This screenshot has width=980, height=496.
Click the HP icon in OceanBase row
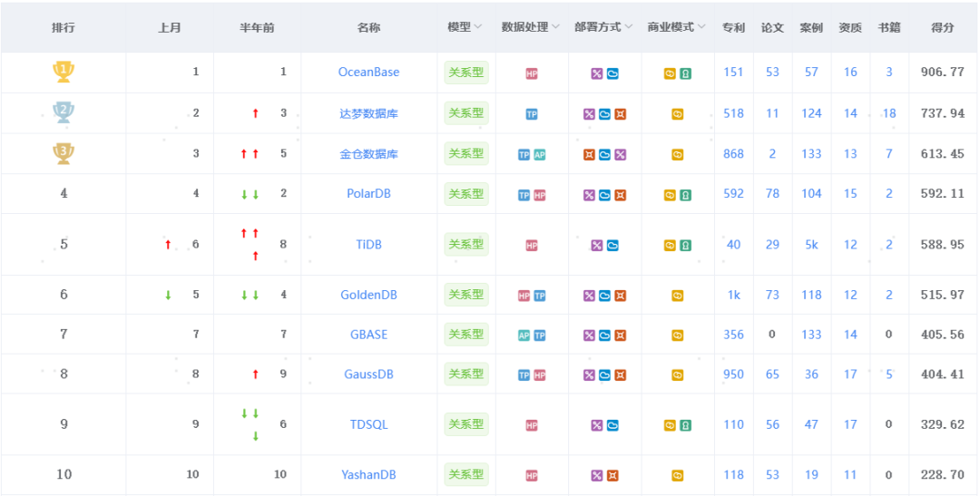531,73
